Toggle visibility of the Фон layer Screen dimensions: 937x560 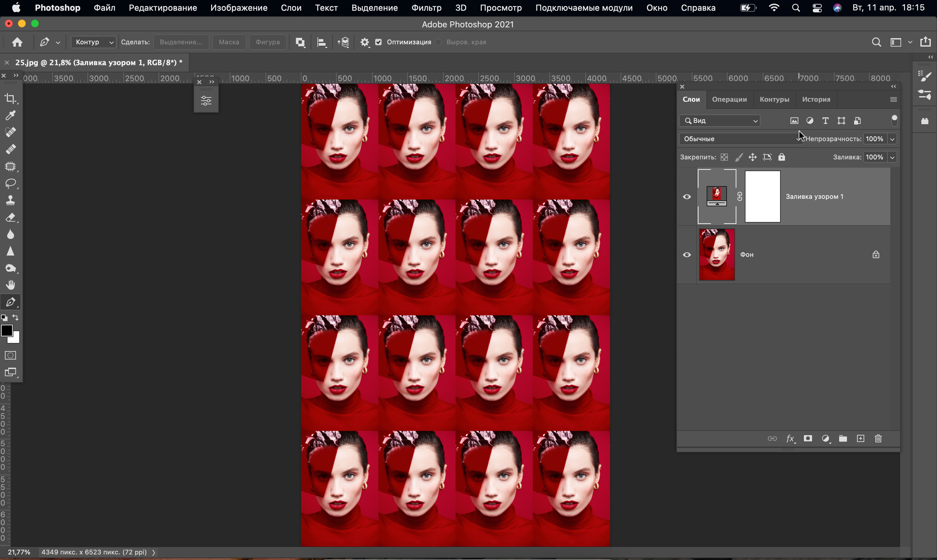point(687,255)
